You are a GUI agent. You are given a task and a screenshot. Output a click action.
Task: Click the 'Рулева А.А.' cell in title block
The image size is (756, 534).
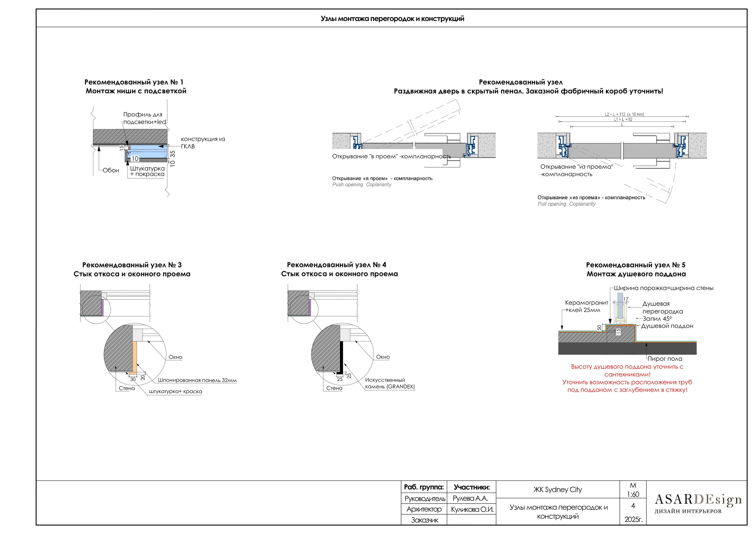point(470,499)
